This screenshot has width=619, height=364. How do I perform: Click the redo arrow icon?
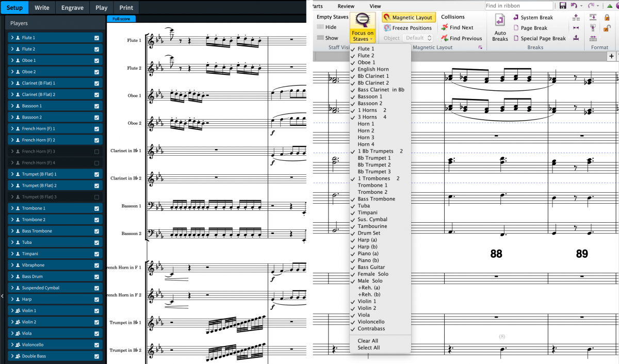[591, 6]
